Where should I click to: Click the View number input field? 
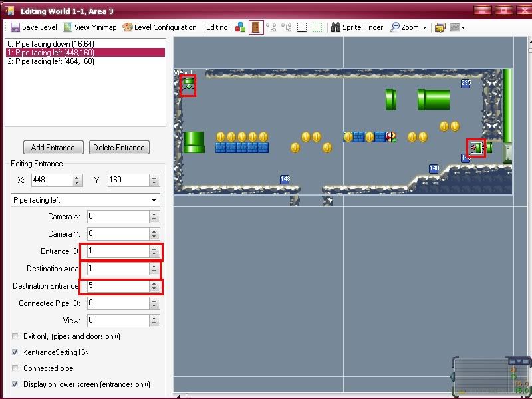118,321
